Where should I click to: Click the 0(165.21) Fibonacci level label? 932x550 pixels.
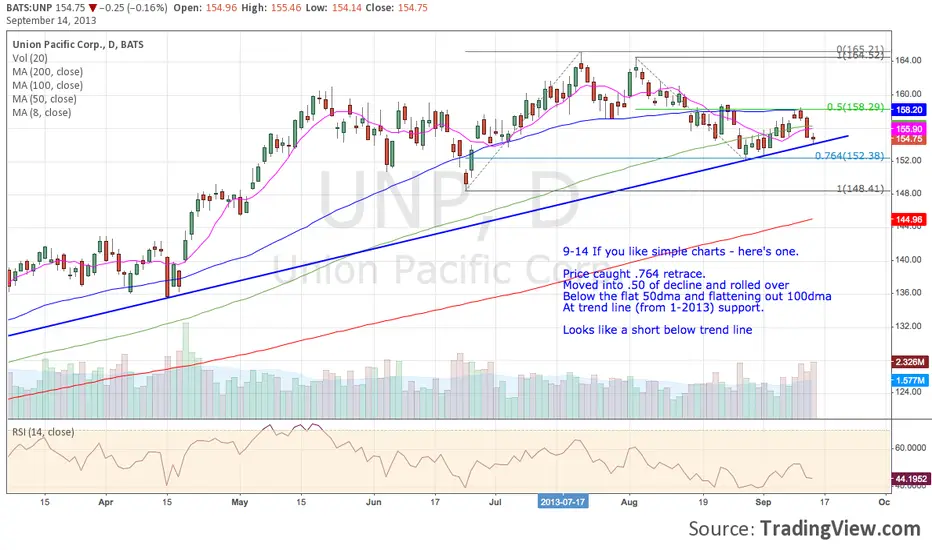click(x=860, y=49)
